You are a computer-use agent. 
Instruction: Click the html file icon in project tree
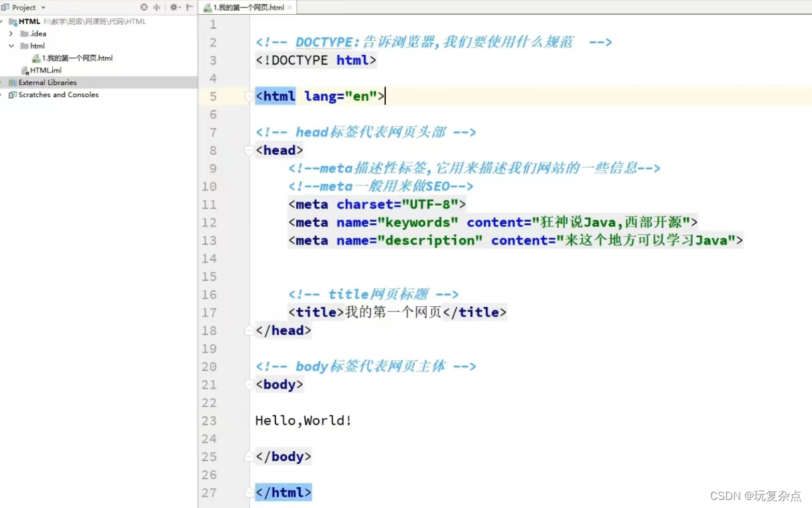[x=36, y=58]
